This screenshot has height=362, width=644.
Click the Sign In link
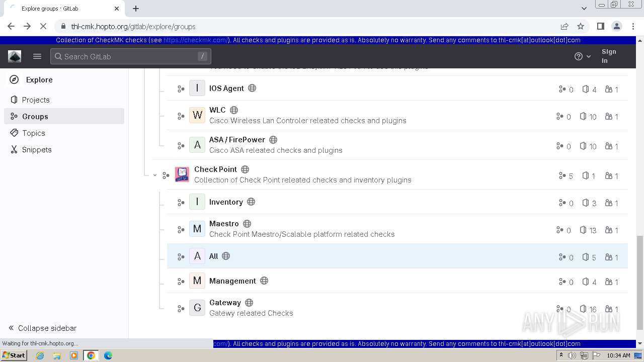(608, 56)
